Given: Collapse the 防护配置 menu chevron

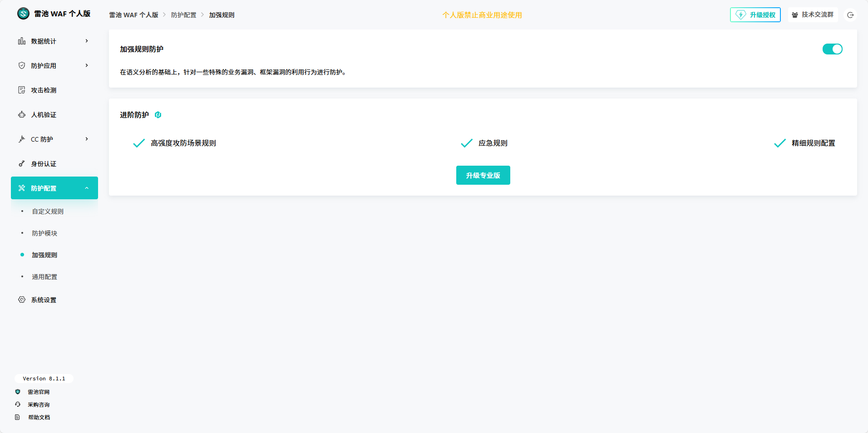Looking at the screenshot, I should tap(87, 188).
